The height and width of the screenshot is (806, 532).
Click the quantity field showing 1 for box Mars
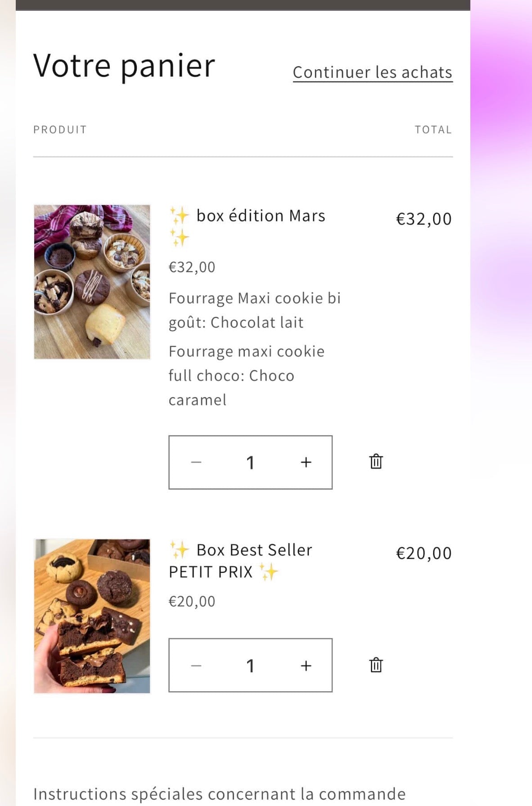point(250,461)
